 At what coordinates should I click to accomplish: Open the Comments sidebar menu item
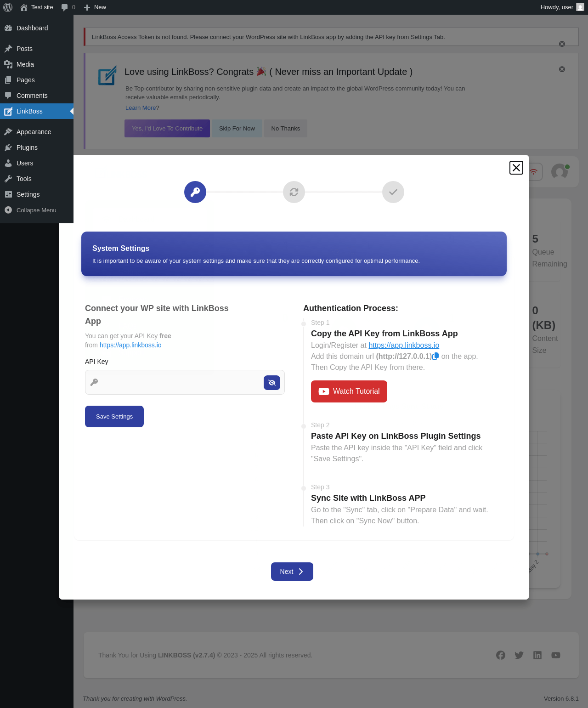(37, 96)
